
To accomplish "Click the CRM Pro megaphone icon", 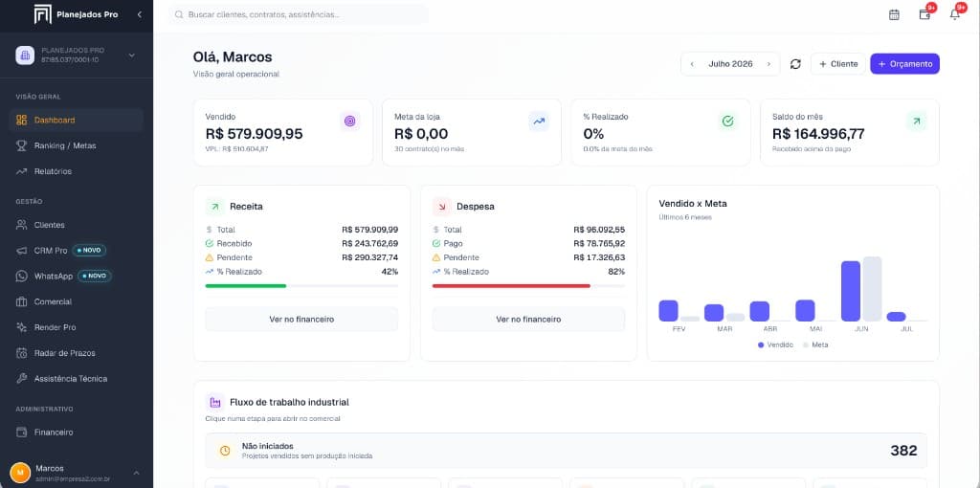I will click(22, 251).
